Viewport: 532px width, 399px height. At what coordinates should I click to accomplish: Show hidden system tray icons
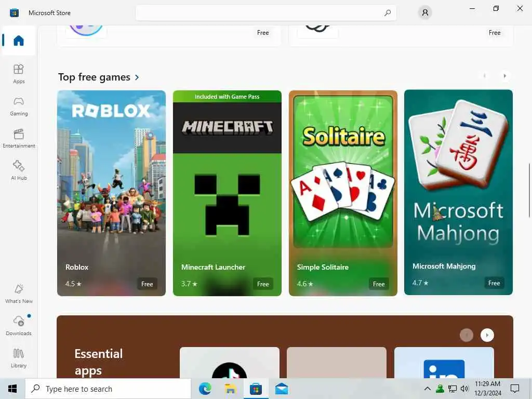(x=428, y=389)
